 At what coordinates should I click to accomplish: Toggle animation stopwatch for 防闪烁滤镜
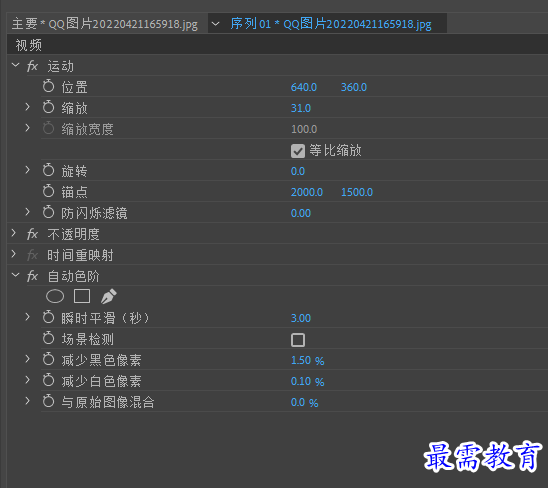coord(48,212)
